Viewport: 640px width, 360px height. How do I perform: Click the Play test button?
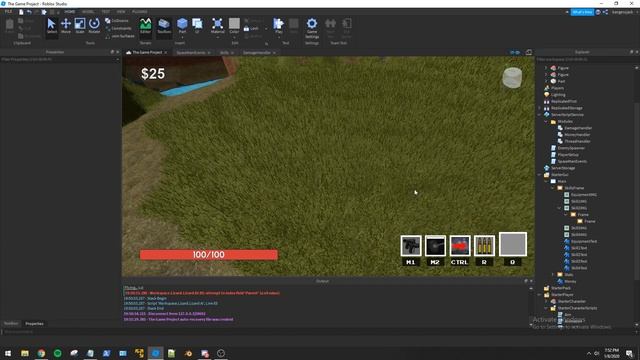[279, 25]
